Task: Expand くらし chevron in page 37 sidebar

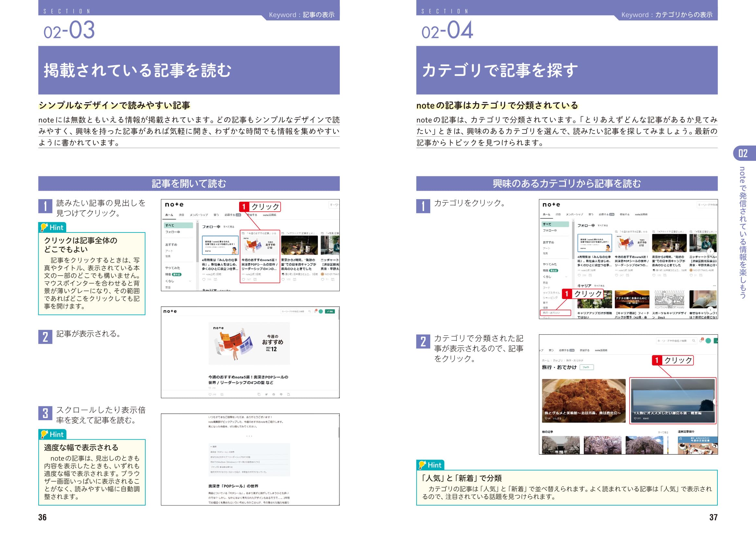Action: click(566, 277)
